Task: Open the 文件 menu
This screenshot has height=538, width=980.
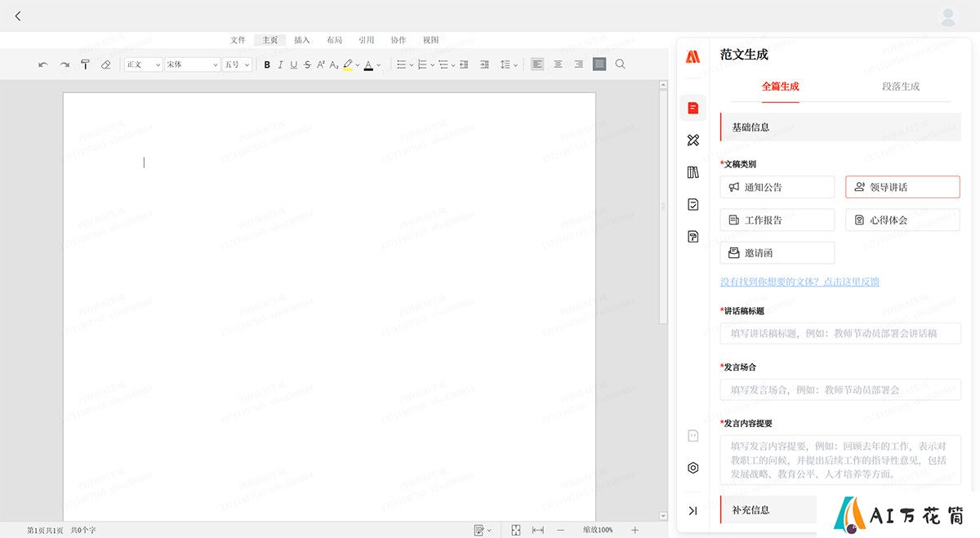Action: 238,40
